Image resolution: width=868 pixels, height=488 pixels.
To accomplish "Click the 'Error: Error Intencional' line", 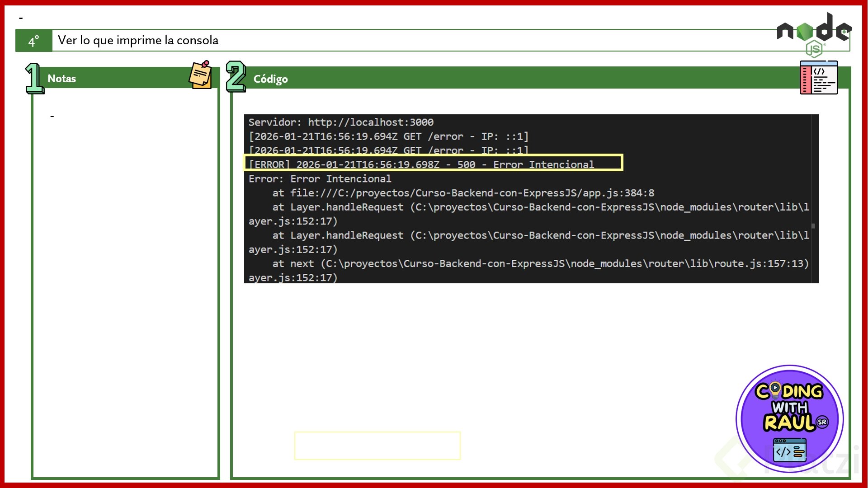I will (320, 179).
